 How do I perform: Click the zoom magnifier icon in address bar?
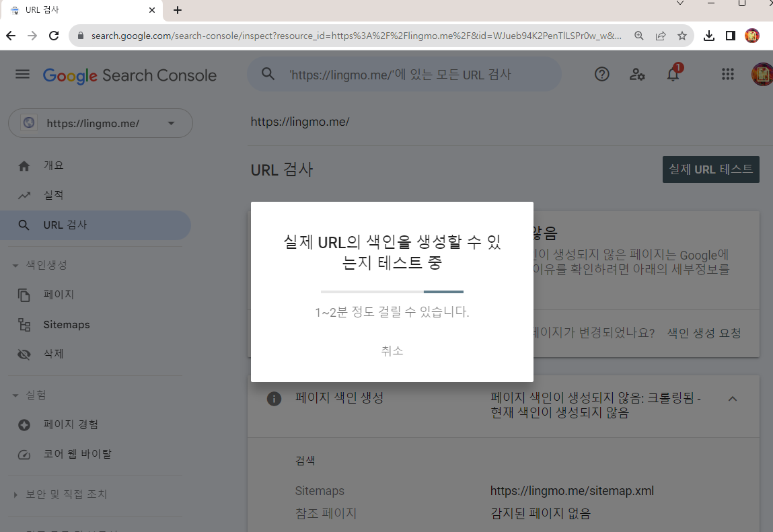(639, 36)
